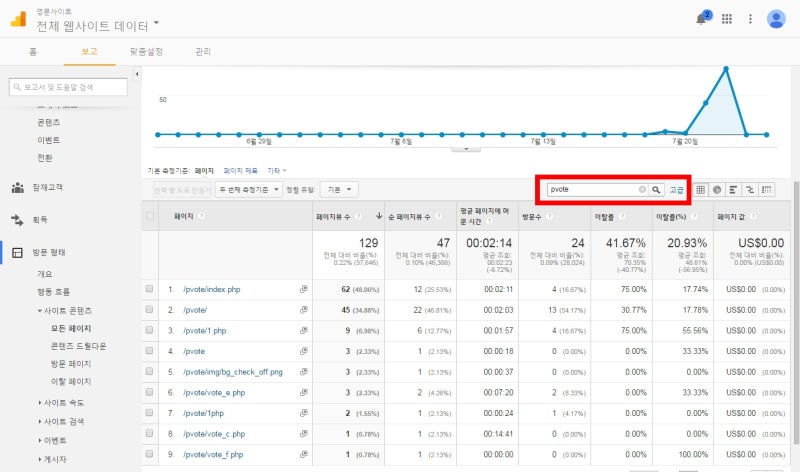The height and width of the screenshot is (472, 800).
Task: Open the /pvote/1.php page link
Action: (205, 331)
